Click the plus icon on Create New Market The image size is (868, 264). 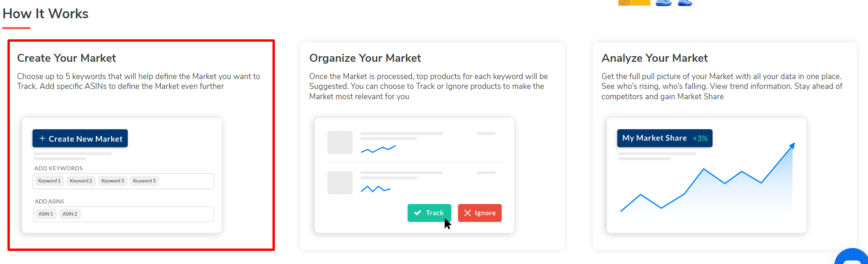(42, 139)
